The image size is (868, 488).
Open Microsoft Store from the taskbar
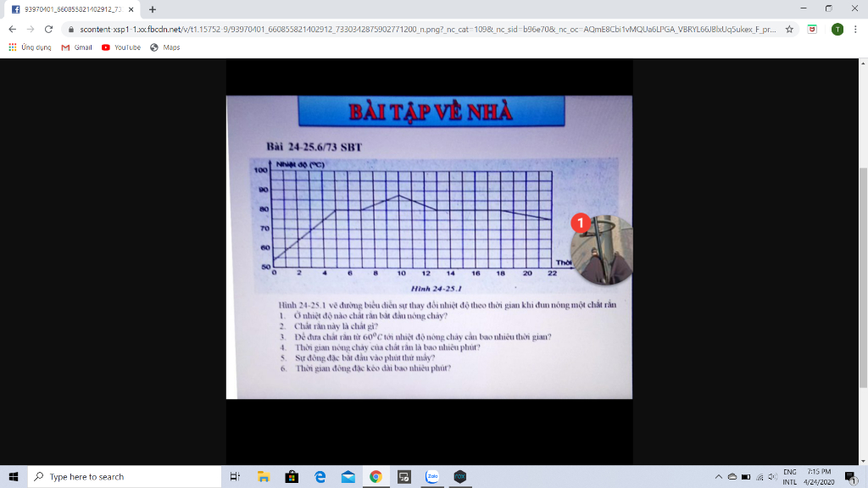point(292,476)
